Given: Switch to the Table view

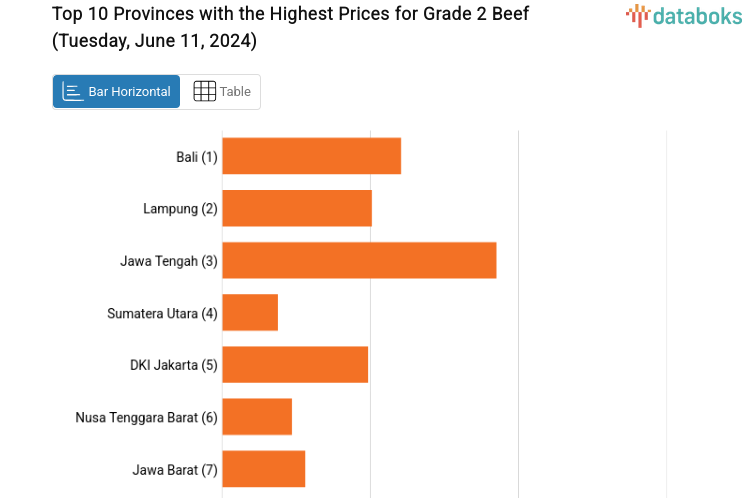Looking at the screenshot, I should [x=221, y=91].
